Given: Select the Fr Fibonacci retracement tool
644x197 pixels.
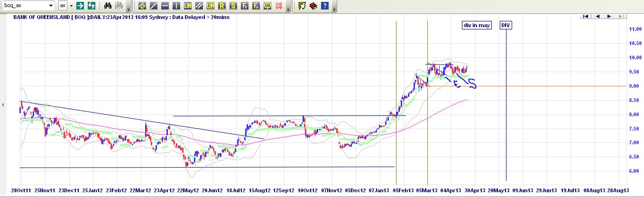Looking at the screenshot, I should point(244,6).
